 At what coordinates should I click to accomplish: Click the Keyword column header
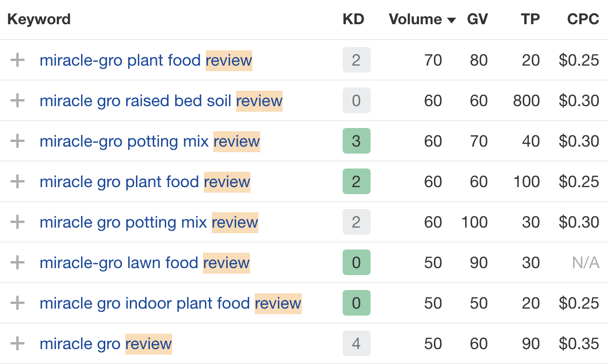tap(39, 20)
